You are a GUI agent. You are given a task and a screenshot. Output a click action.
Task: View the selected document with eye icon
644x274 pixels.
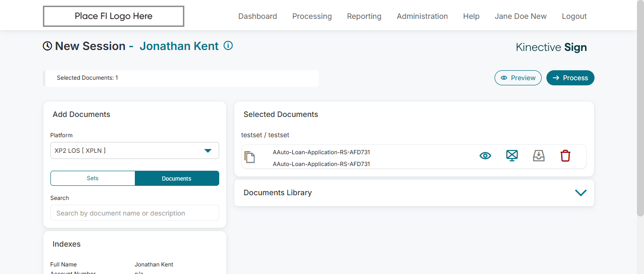tap(485, 156)
